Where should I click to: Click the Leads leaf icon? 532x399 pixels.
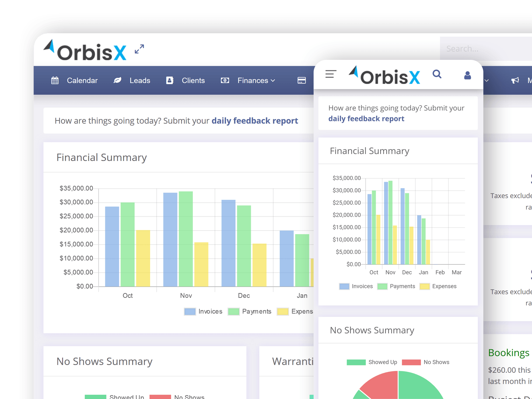point(118,80)
